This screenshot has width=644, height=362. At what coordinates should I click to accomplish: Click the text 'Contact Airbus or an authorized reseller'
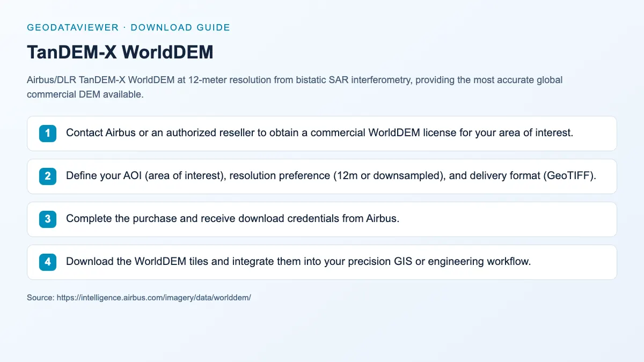click(161, 133)
